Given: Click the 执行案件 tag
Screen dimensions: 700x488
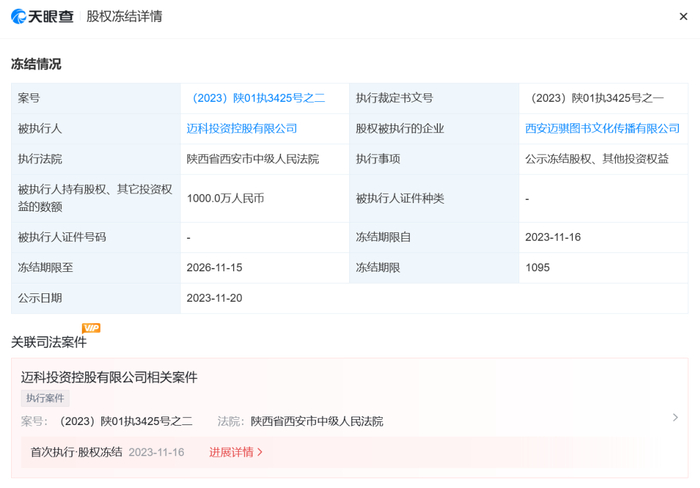Looking at the screenshot, I should [x=45, y=398].
